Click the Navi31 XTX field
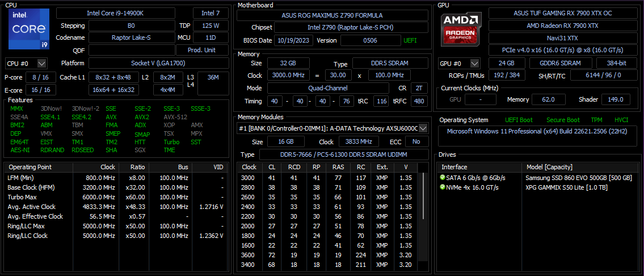The height and width of the screenshot is (276, 644). point(563,38)
